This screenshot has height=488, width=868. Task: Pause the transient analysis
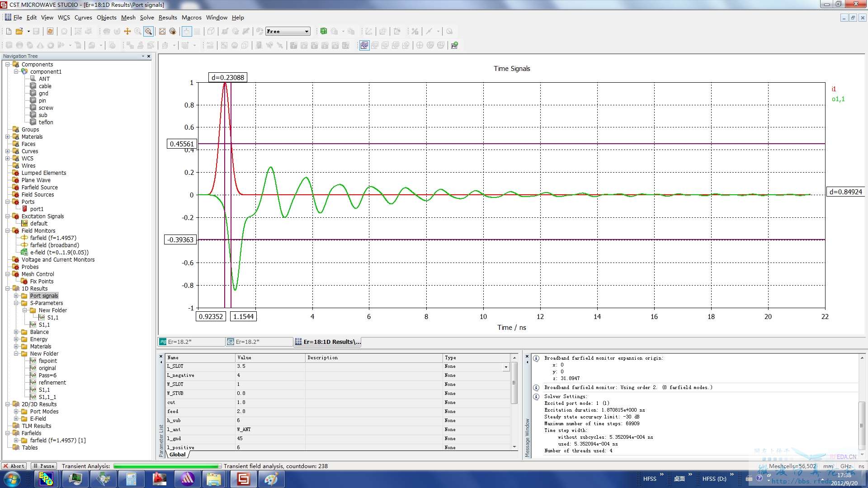coord(44,466)
